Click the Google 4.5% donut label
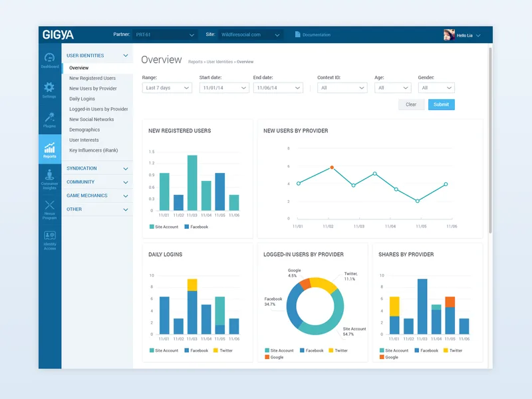 coord(294,273)
